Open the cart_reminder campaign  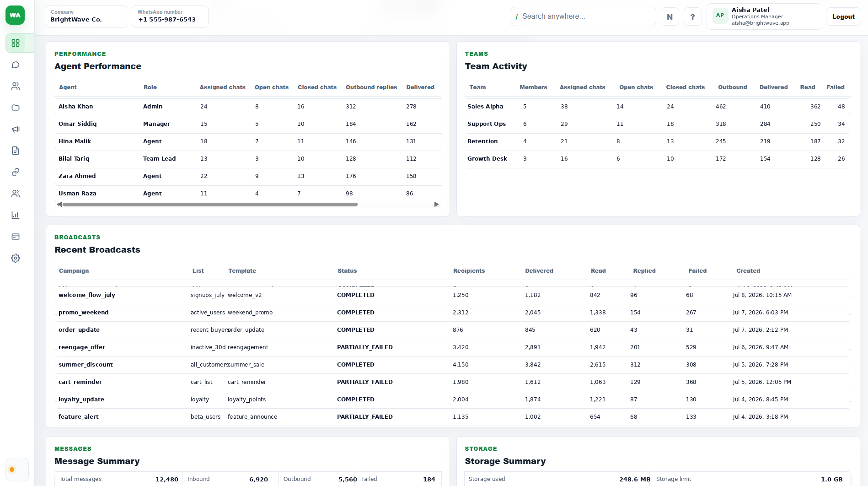[x=80, y=382]
